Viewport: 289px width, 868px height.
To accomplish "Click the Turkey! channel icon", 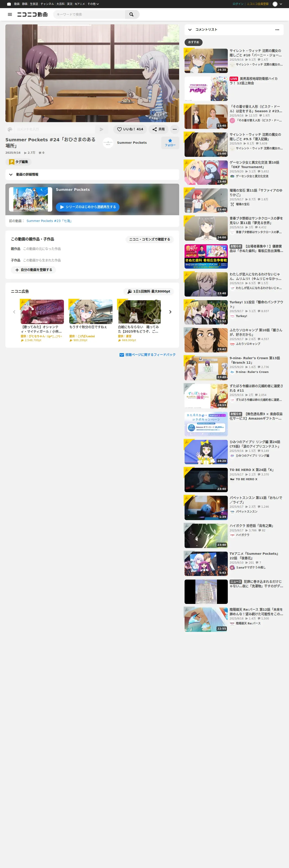I will pos(232,316).
